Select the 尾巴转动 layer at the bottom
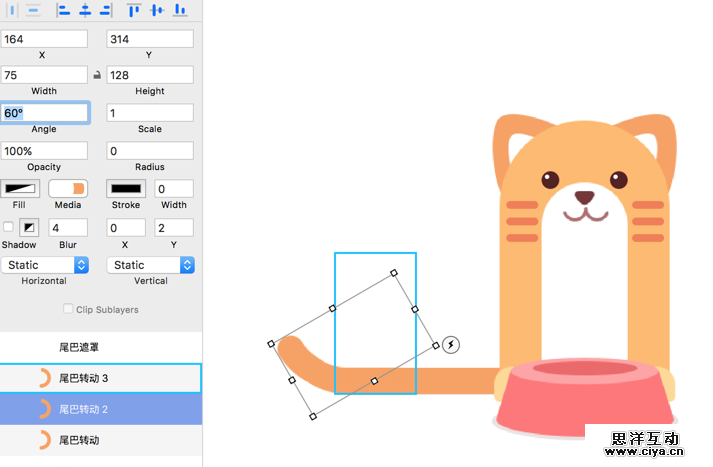Image resolution: width=713 pixels, height=467 pixels. [100, 440]
